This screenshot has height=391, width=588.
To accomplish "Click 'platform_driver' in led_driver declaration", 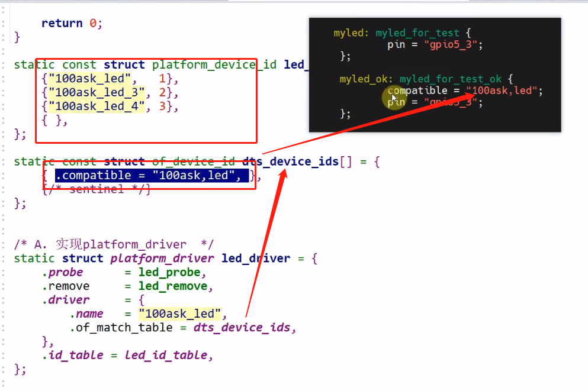I will (162, 258).
